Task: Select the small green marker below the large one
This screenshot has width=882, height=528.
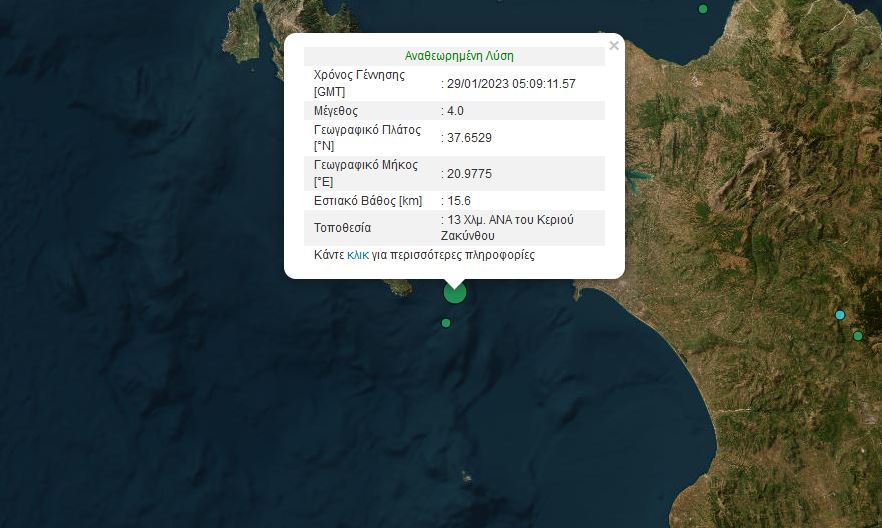Action: [446, 322]
